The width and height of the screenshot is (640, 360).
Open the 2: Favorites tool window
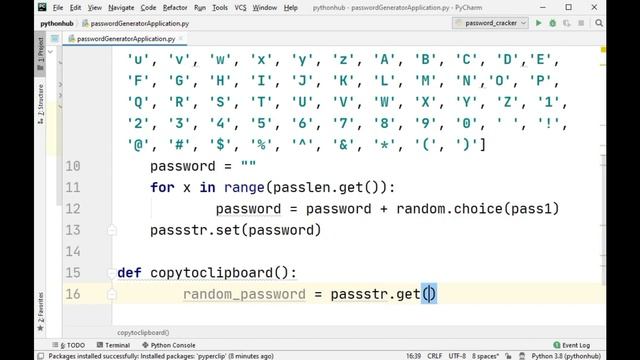[x=40, y=311]
